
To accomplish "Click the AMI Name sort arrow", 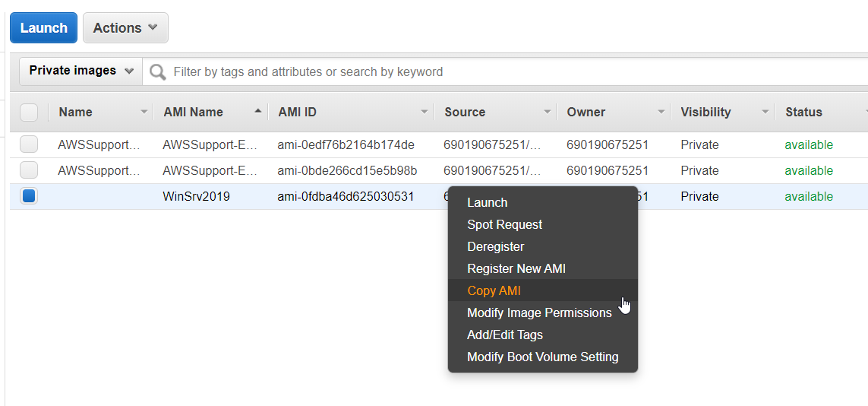I will pos(258,112).
